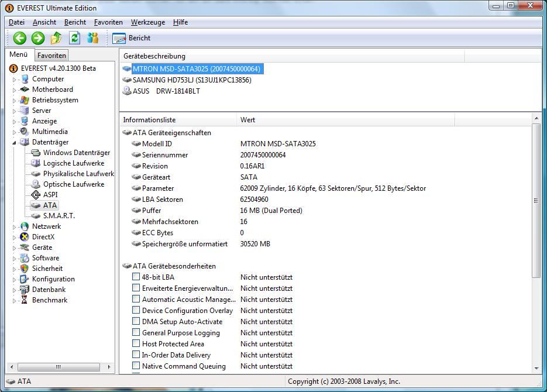
Task: Click the Gerätebeschreibung column header
Action: point(292,56)
